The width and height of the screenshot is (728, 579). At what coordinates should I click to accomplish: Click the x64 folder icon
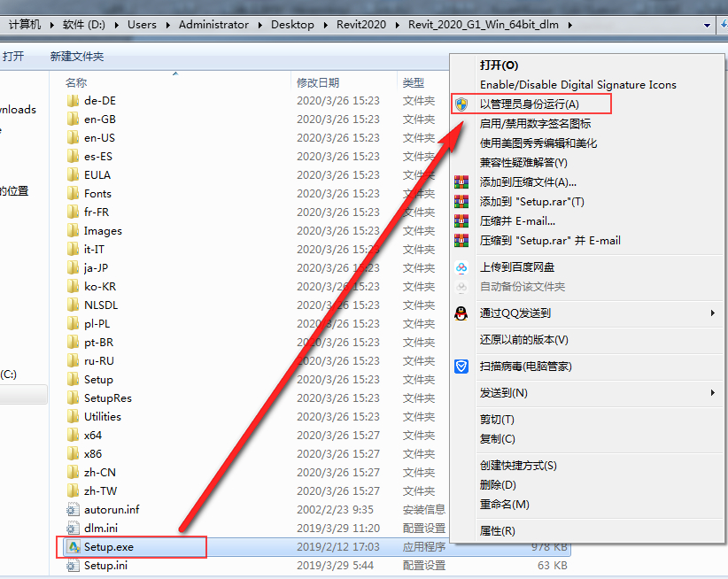73,435
